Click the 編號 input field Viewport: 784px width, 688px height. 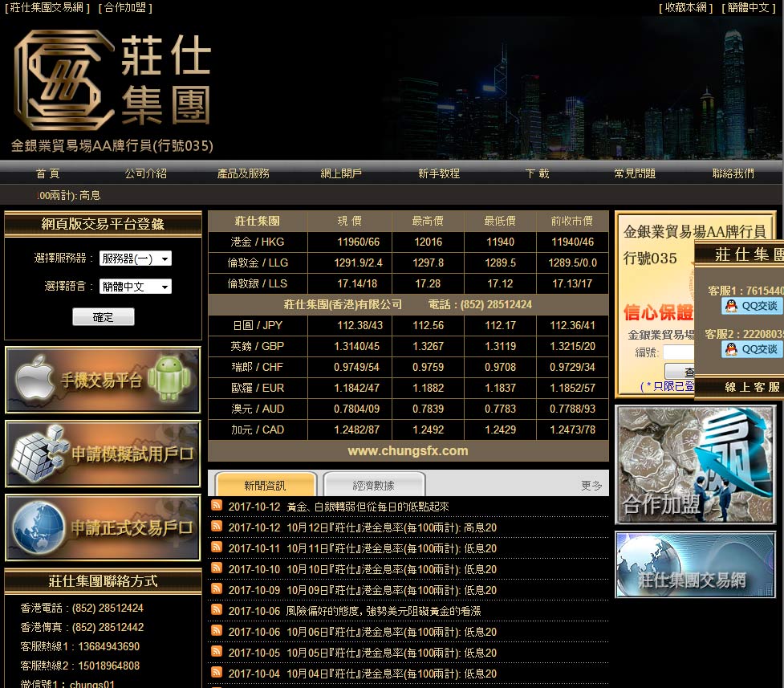[x=678, y=352]
